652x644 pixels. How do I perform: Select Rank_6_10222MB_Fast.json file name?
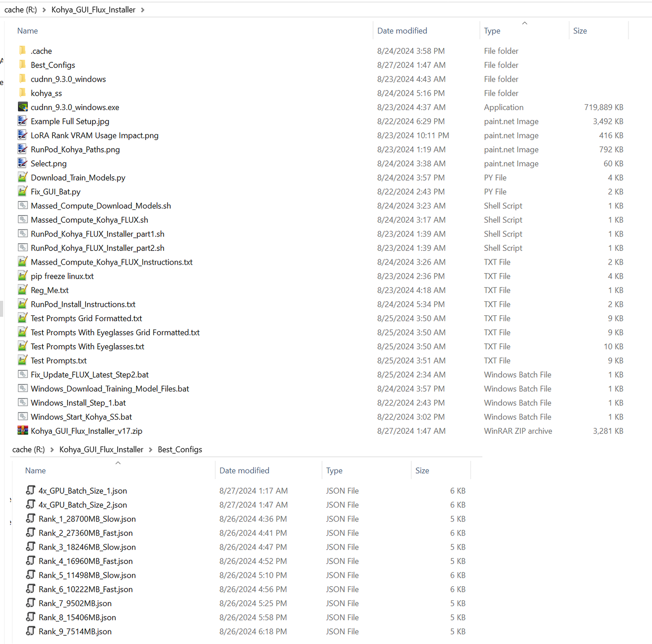pyautogui.click(x=86, y=589)
